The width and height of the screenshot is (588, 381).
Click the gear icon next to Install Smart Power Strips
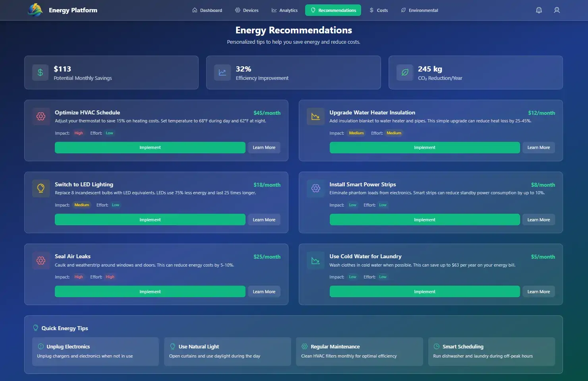(x=315, y=188)
